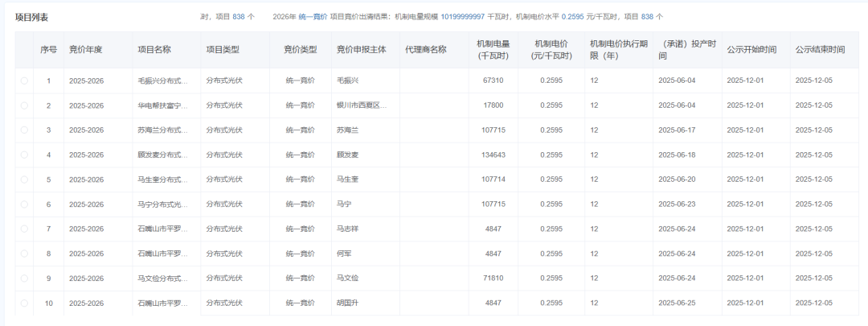The image size is (868, 326).
Task: Click the 竞价申报主体 column header
Action: point(362,50)
